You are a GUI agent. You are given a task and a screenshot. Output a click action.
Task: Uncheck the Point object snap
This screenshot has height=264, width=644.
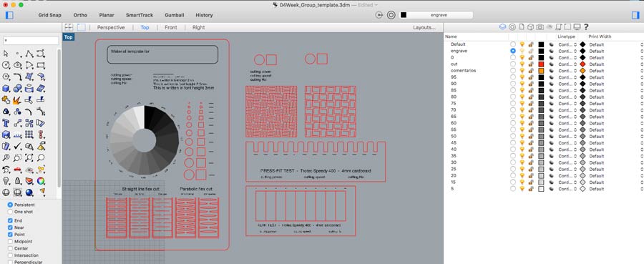coord(10,235)
